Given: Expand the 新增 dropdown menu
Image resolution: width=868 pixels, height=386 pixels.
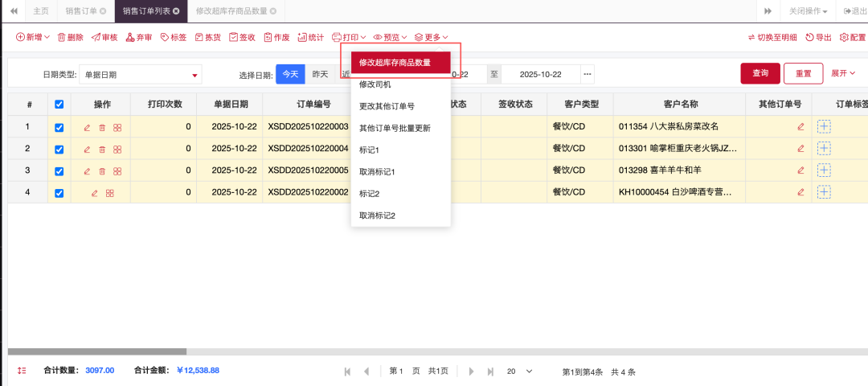Looking at the screenshot, I should tap(33, 37).
